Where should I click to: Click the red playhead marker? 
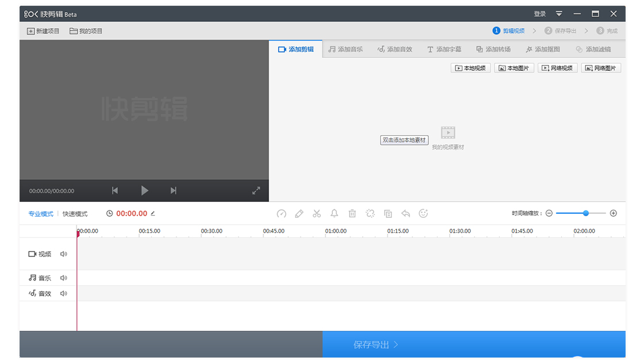tap(78, 234)
